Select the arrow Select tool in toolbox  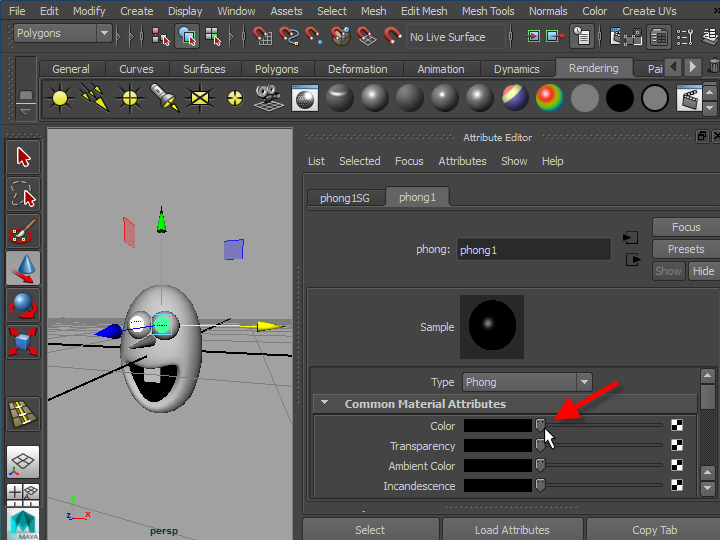tap(23, 157)
